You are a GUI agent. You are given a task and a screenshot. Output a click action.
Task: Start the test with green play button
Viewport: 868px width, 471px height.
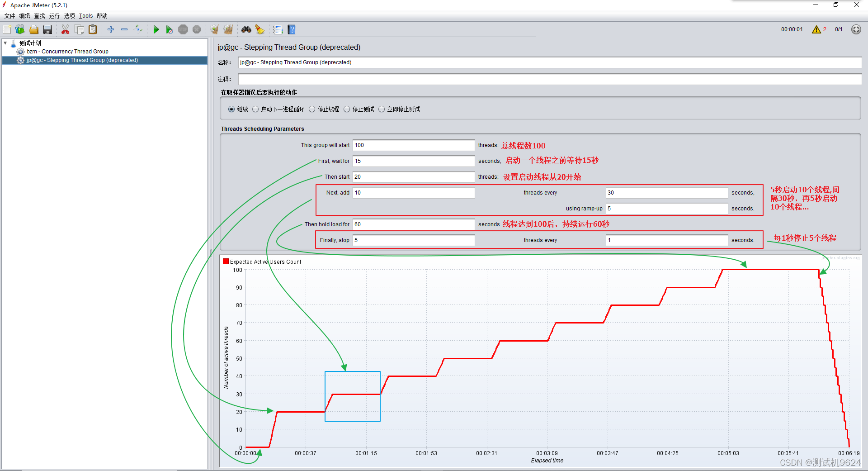(x=156, y=29)
